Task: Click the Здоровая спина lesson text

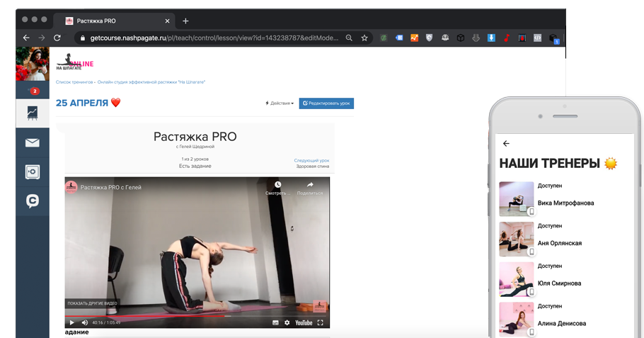Action: [x=313, y=166]
